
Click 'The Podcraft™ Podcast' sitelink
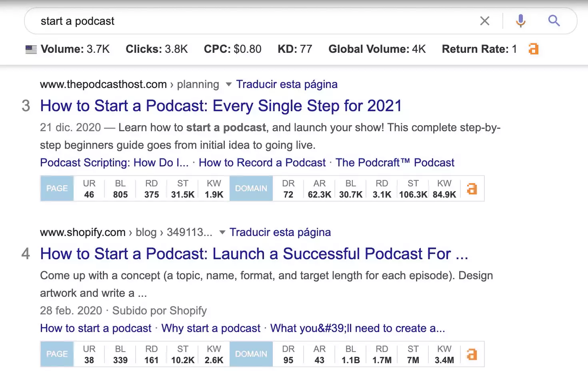coord(395,162)
